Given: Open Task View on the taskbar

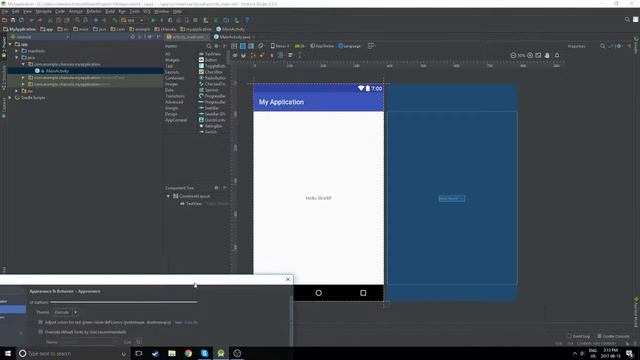Looking at the screenshot, I should [x=139, y=353].
